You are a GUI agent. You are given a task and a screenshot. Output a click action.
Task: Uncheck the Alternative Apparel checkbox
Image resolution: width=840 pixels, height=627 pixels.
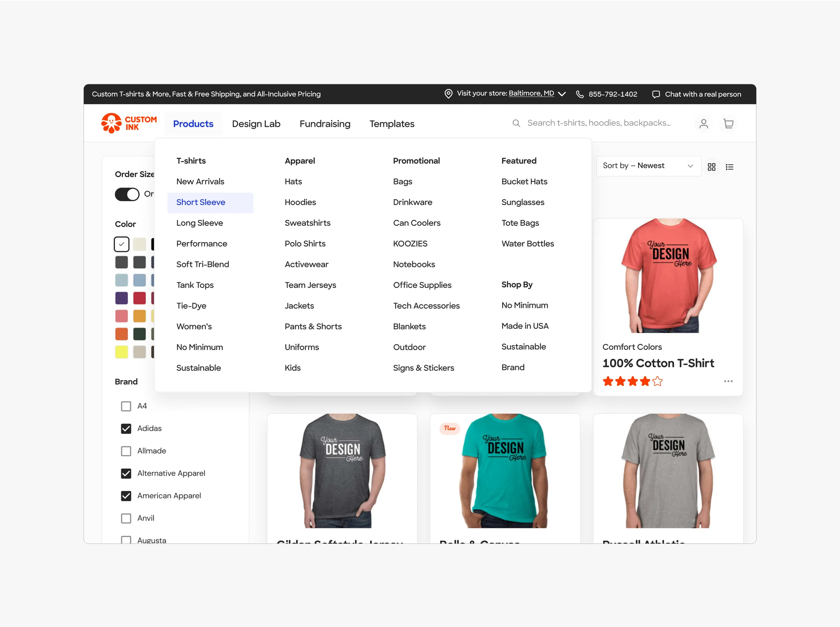126,473
